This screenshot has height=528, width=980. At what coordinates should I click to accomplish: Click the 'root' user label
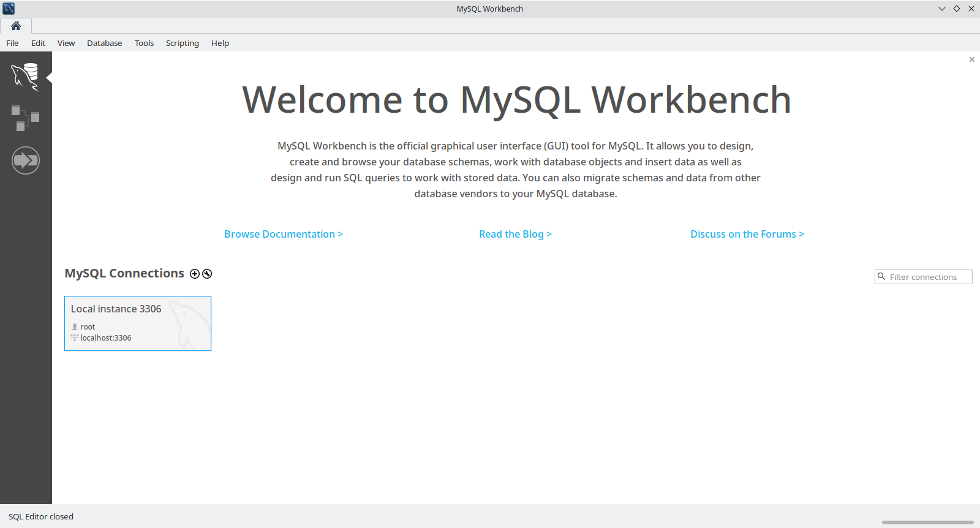(x=88, y=326)
